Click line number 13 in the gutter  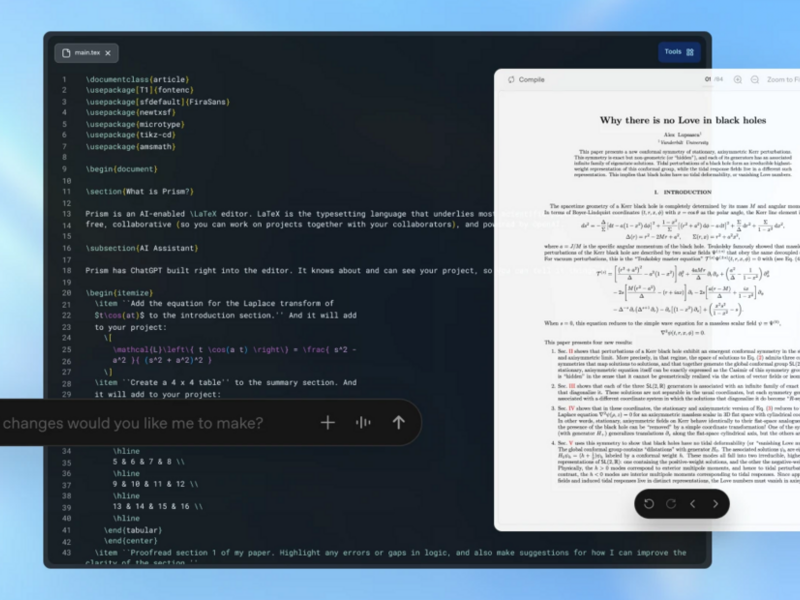66,214
